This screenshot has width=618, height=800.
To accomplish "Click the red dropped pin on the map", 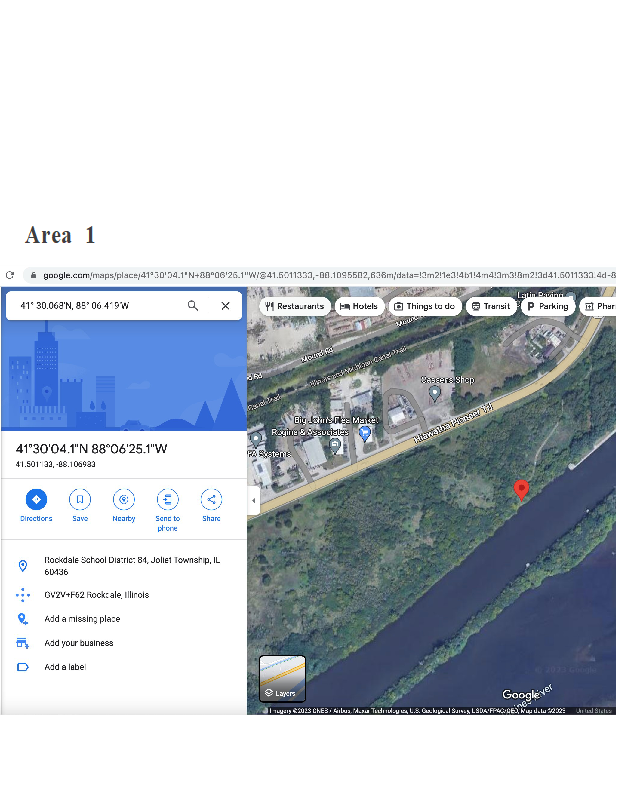I will 520,489.
